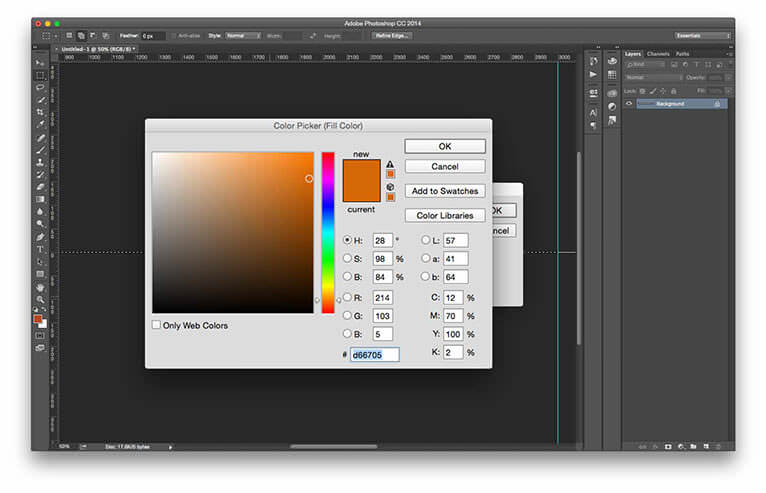Select the L lightness radio button
Viewport: 766px width, 493px height.
point(426,240)
